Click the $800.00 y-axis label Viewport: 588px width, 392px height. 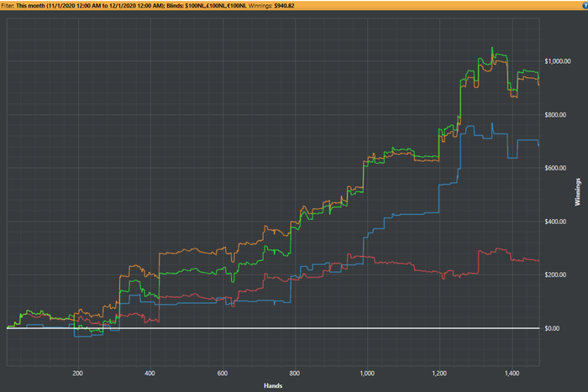[x=555, y=115]
